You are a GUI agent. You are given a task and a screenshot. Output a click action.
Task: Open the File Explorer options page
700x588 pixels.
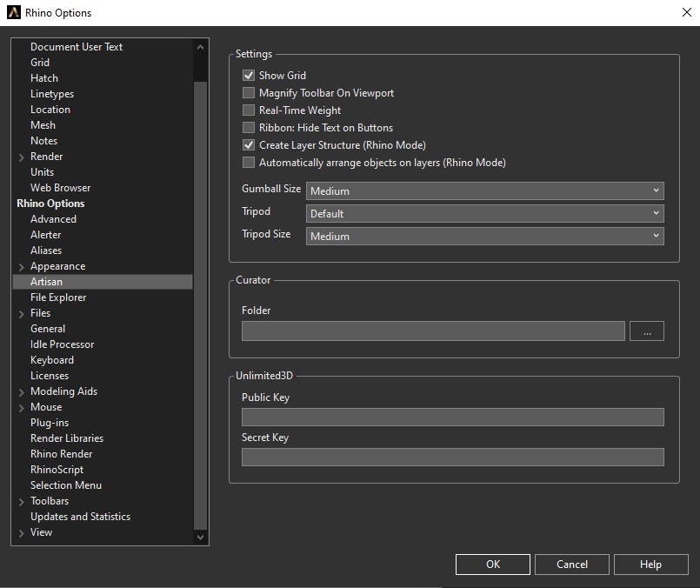[x=58, y=297]
